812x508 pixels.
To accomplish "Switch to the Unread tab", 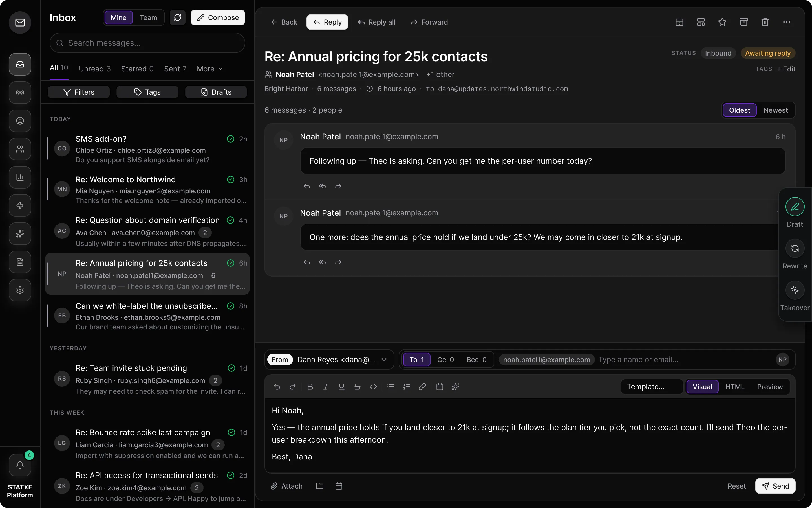I will pos(95,69).
